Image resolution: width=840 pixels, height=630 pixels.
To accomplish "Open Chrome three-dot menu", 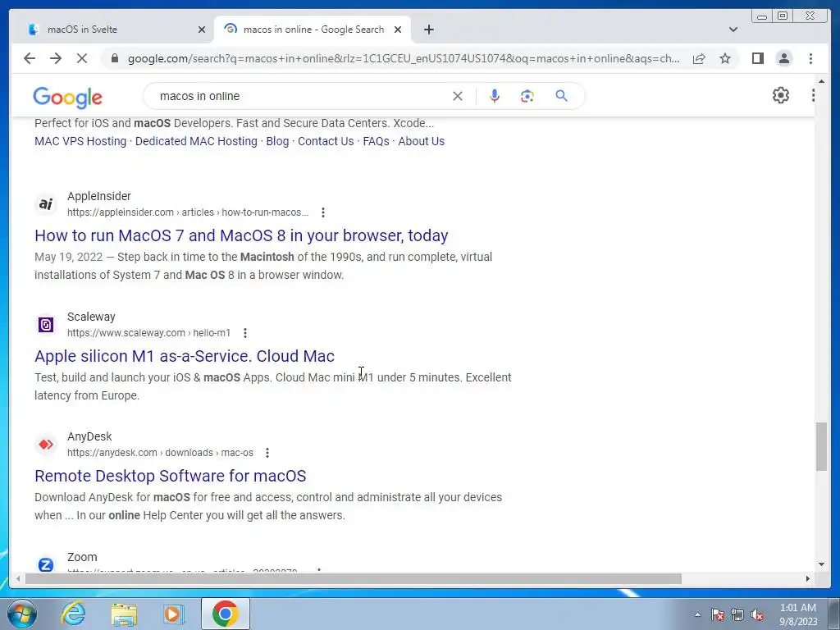I will click(x=810, y=58).
